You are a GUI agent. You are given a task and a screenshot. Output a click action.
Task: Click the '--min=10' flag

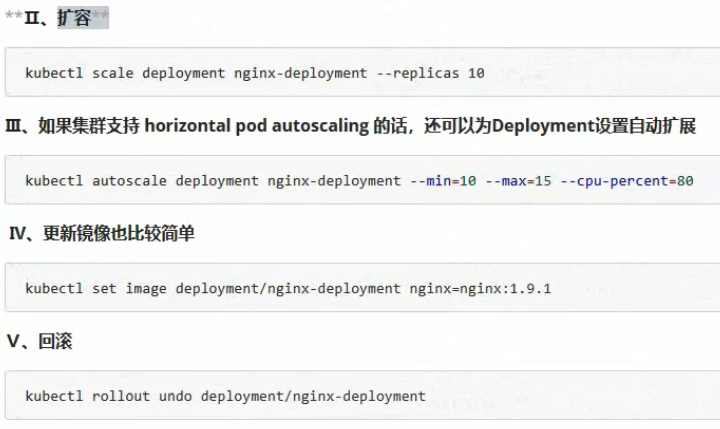(x=443, y=181)
